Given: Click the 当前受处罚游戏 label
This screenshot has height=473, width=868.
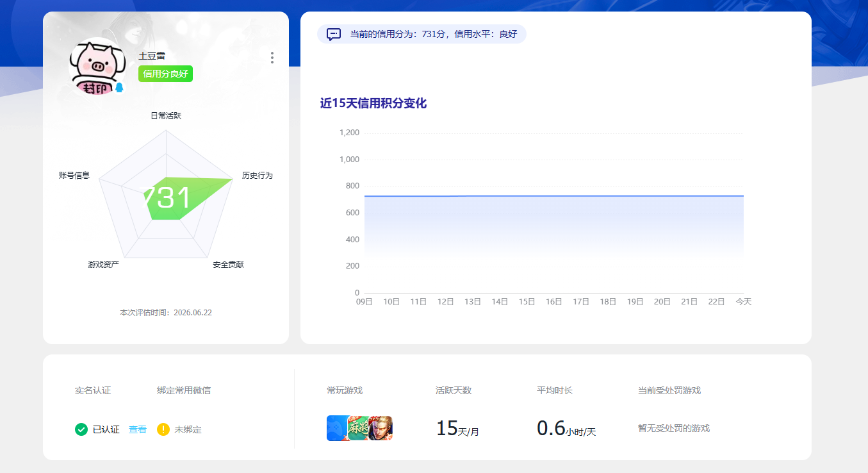Looking at the screenshot, I should coord(669,390).
